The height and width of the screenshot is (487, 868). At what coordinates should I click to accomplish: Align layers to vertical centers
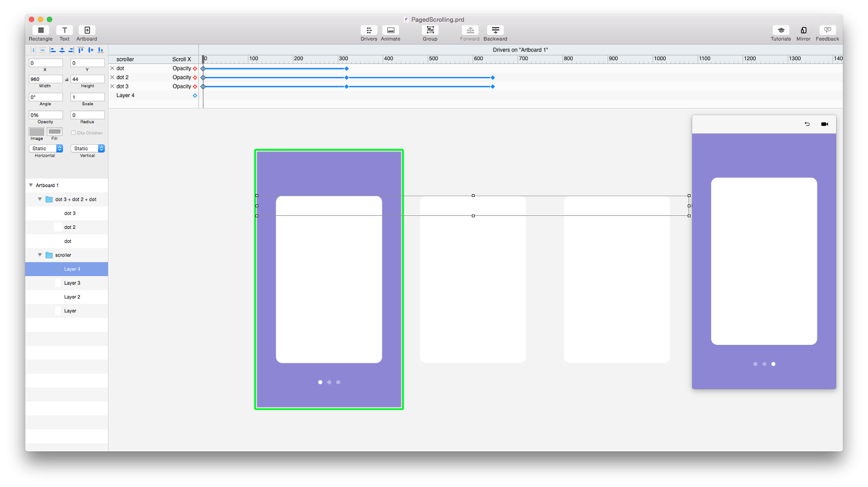tap(91, 50)
